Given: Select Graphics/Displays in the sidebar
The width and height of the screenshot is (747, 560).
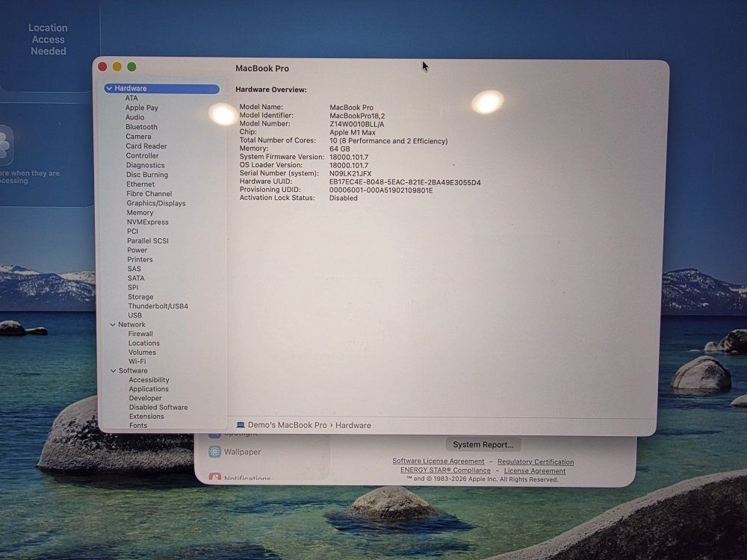Looking at the screenshot, I should pos(156,203).
